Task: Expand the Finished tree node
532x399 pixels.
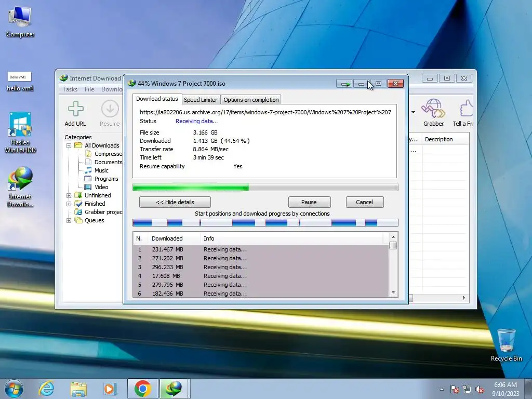Action: point(69,204)
